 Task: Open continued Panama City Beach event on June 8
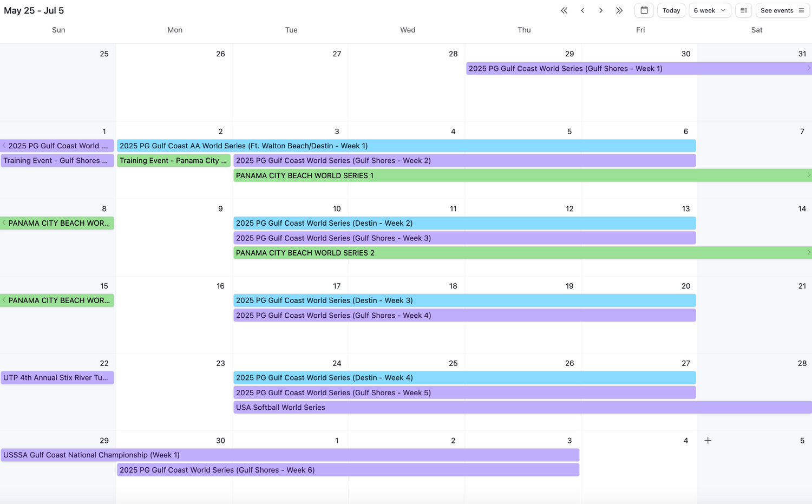coord(57,224)
